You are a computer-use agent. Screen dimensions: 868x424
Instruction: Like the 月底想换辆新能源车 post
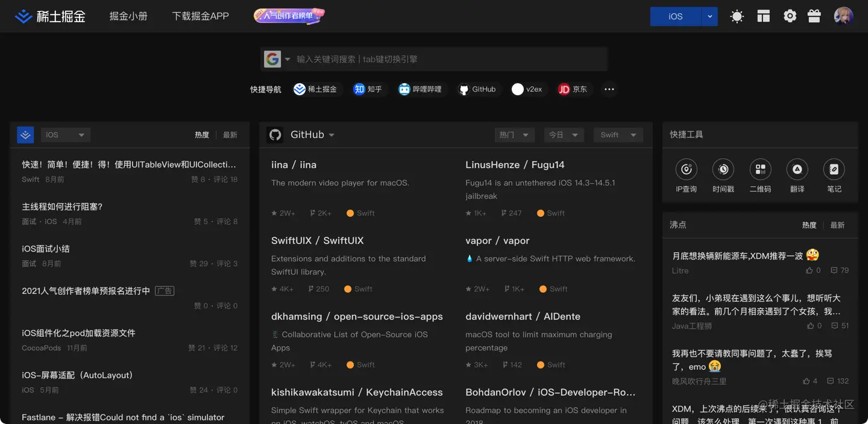(x=813, y=270)
